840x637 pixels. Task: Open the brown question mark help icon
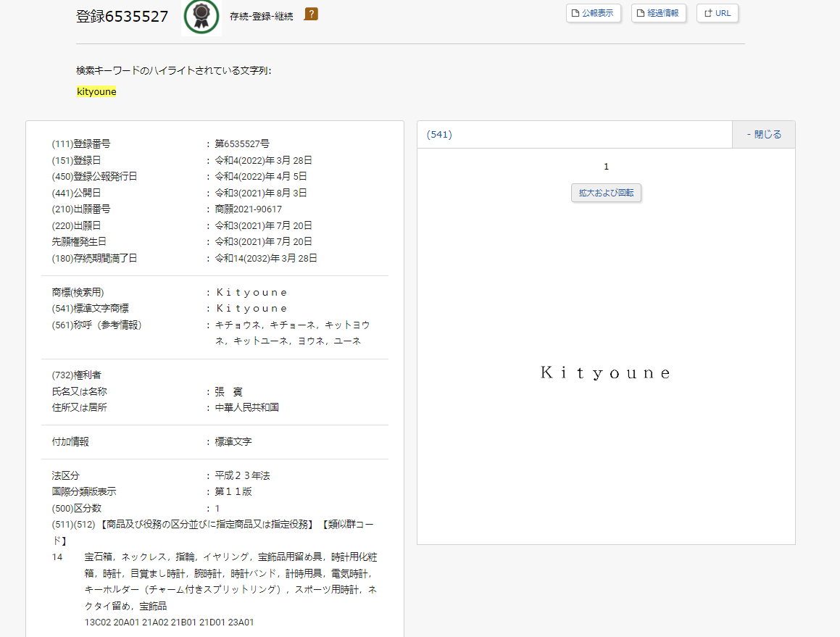311,14
